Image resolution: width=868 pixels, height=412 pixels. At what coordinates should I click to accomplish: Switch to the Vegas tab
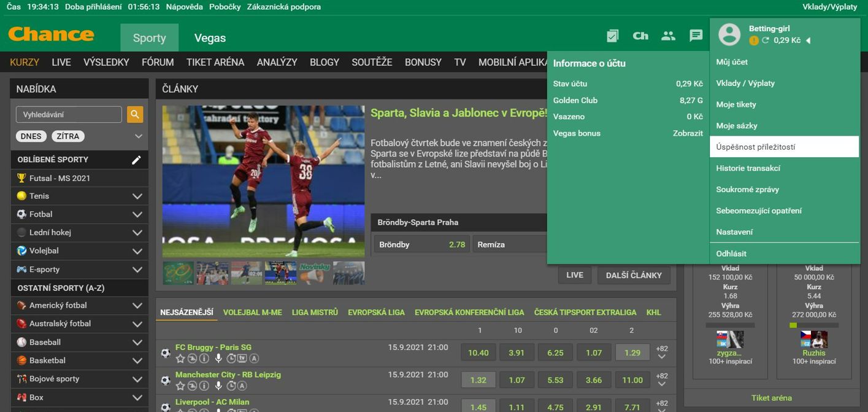point(210,37)
